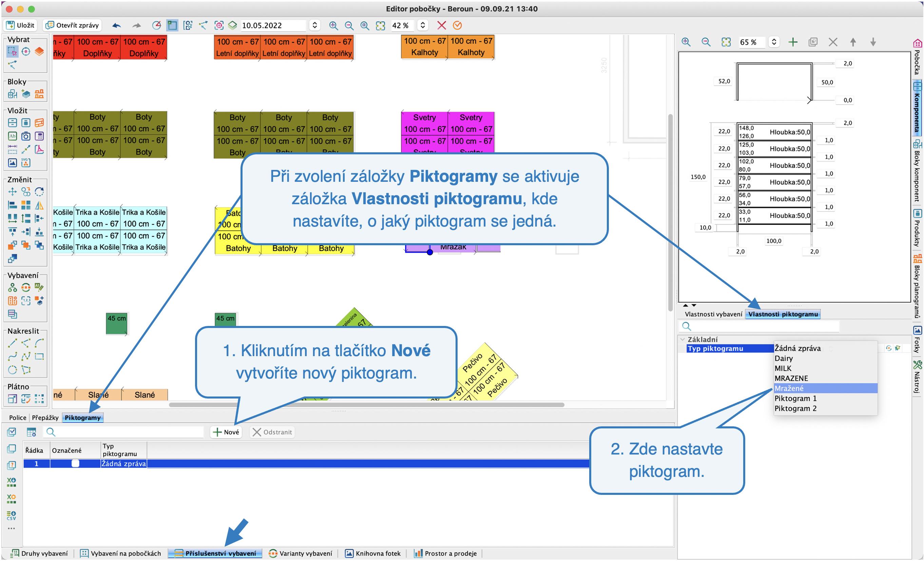Zoom out on the store canvas toolbar

click(349, 25)
